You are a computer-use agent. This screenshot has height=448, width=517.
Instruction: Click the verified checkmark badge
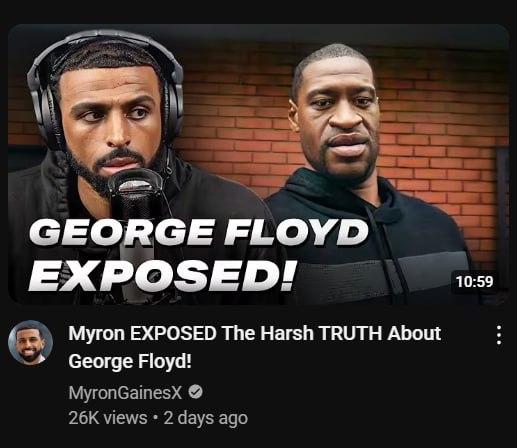(196, 392)
